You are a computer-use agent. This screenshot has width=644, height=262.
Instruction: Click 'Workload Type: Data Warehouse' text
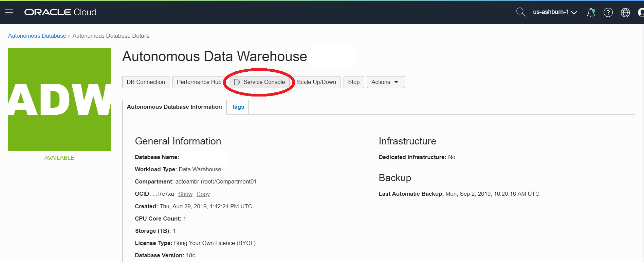(x=178, y=169)
